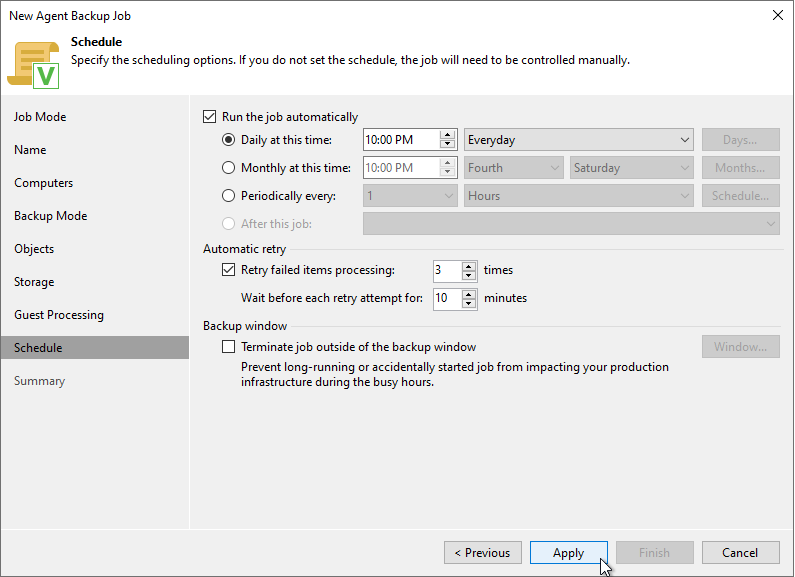The height and width of the screenshot is (577, 795).
Task: Decrease daily time with down spinner arrow
Action: click(447, 144)
